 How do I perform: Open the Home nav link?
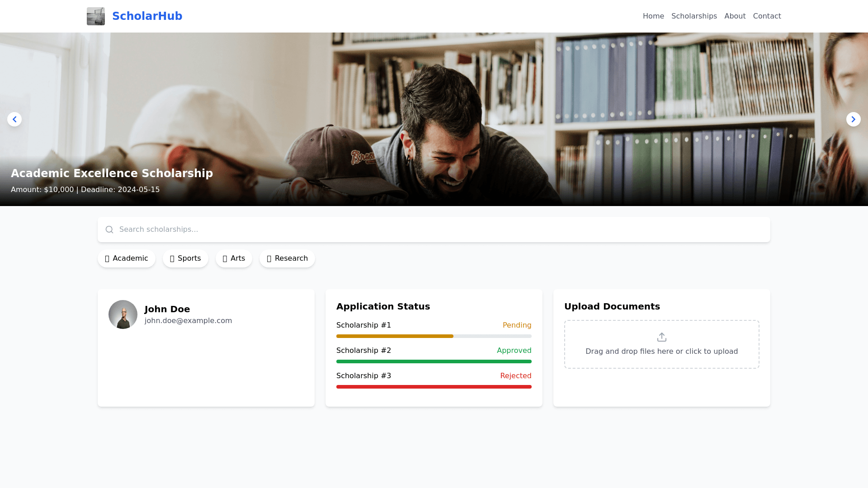(653, 16)
